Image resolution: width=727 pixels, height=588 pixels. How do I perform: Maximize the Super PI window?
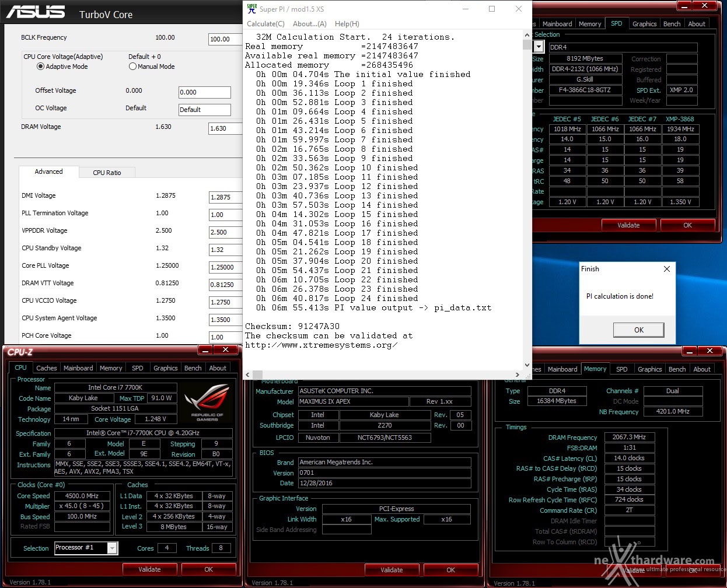tap(492, 9)
